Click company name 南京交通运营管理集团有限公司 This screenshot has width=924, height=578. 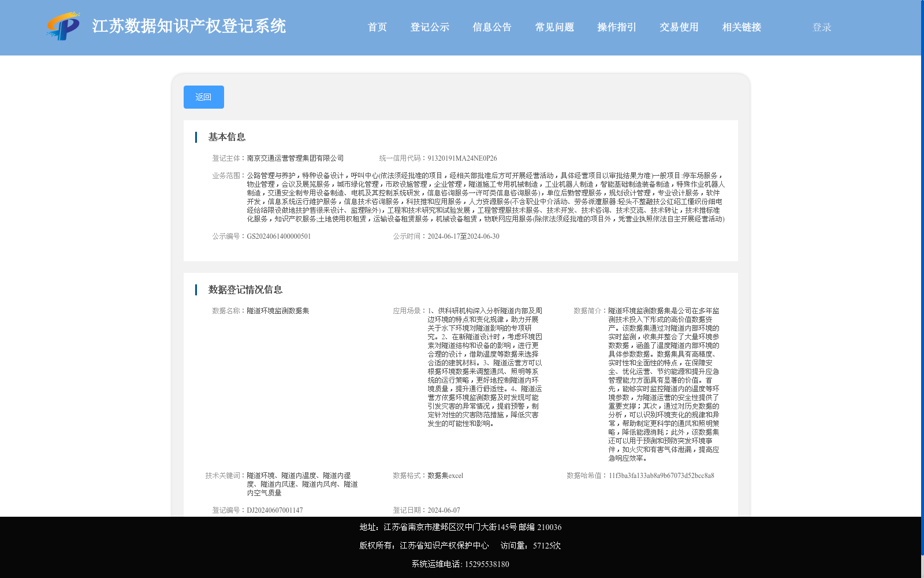(295, 158)
